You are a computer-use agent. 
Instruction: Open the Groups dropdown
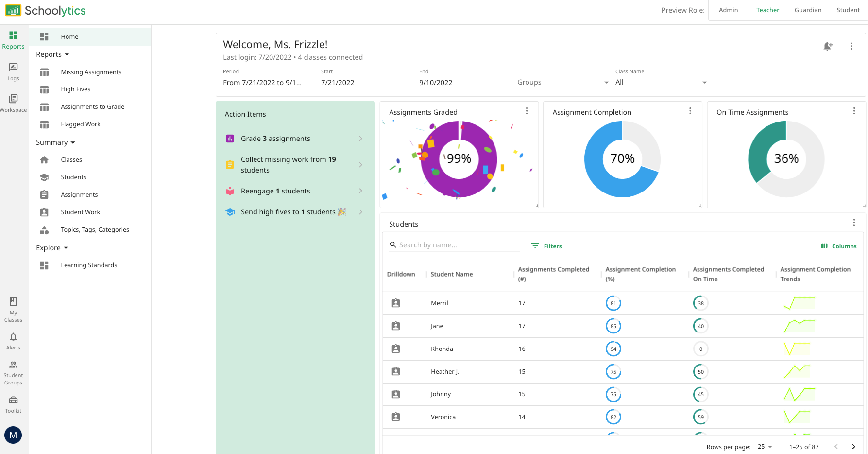[x=563, y=82]
